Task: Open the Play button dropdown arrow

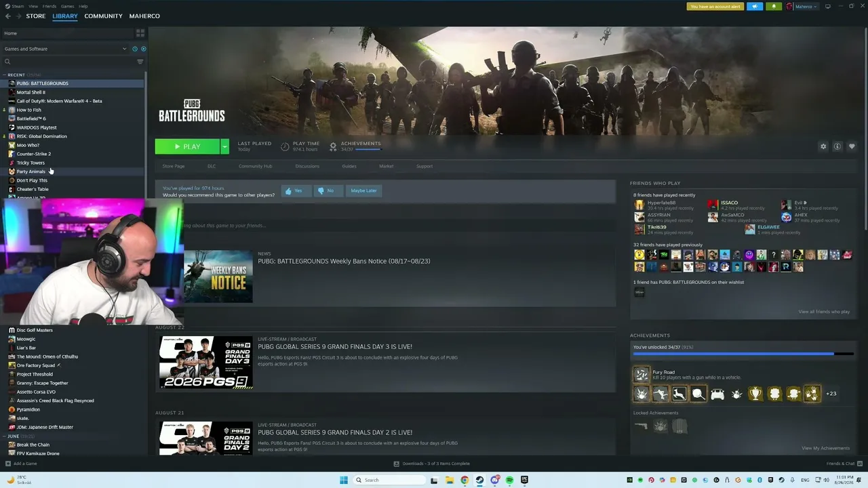Action: coord(224,146)
